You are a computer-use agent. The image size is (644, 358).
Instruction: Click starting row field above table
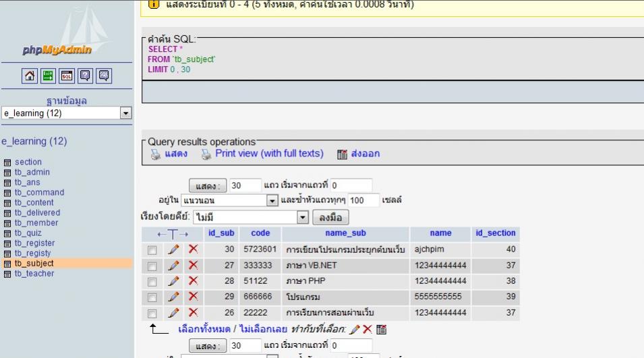(x=351, y=185)
